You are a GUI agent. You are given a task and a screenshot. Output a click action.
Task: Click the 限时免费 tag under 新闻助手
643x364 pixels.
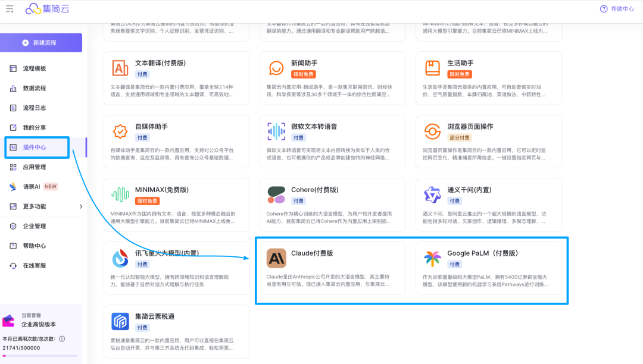(x=304, y=74)
